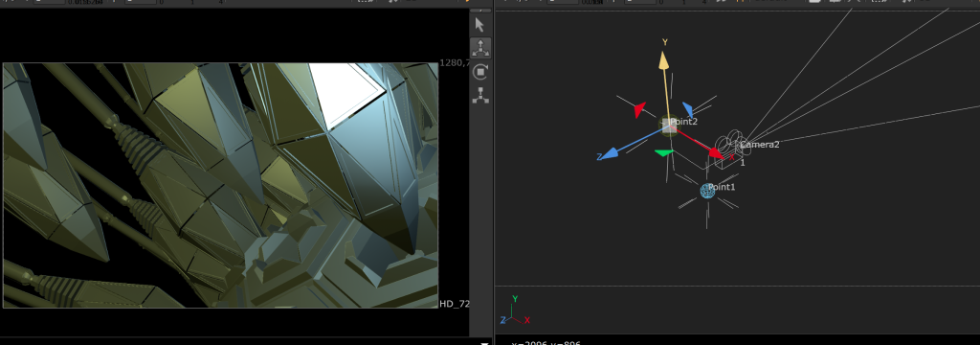Screen dimensions: 980x345
Task: Click the 1280,7 resolution label
Action: click(455, 62)
